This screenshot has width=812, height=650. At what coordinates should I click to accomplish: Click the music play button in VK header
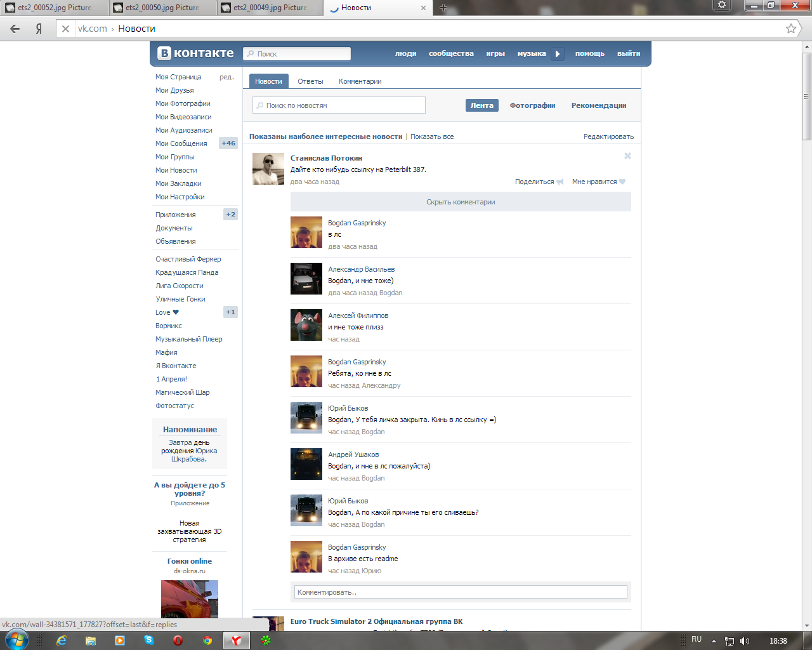(557, 54)
